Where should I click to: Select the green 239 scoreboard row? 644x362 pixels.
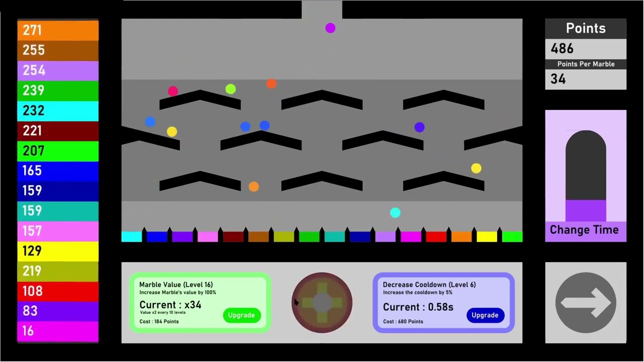(x=58, y=90)
